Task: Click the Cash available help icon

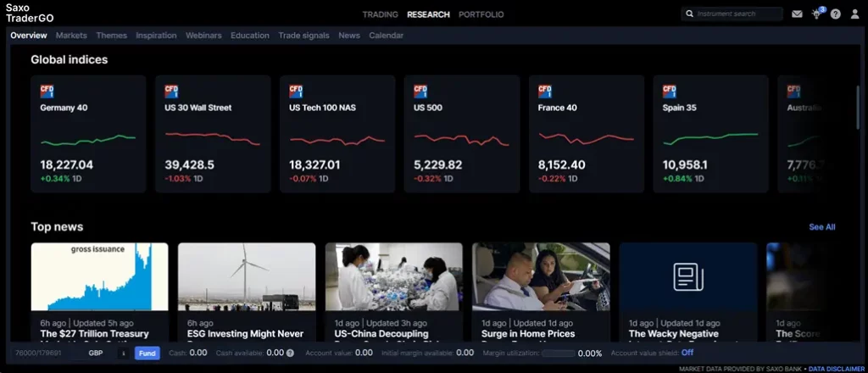Action: coord(290,353)
